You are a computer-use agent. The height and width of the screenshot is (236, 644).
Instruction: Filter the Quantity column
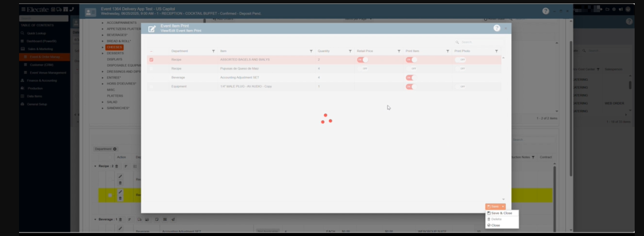[350, 51]
